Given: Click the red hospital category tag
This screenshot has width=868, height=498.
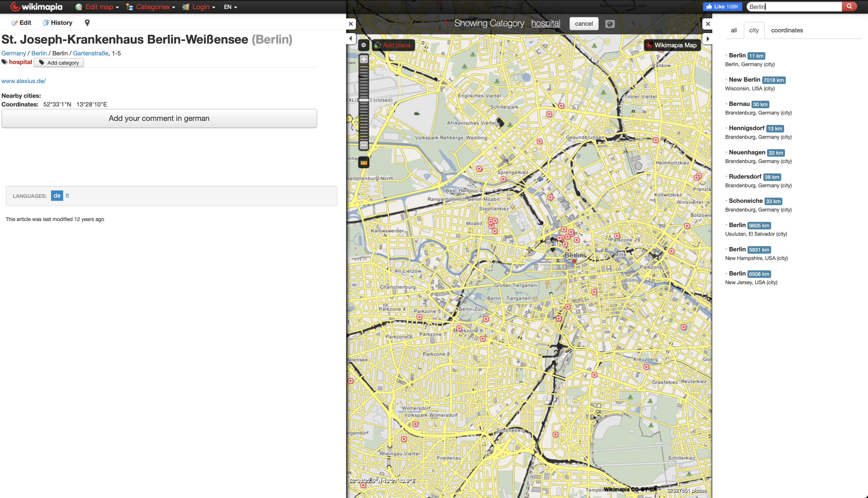Looking at the screenshot, I should tap(20, 62).
